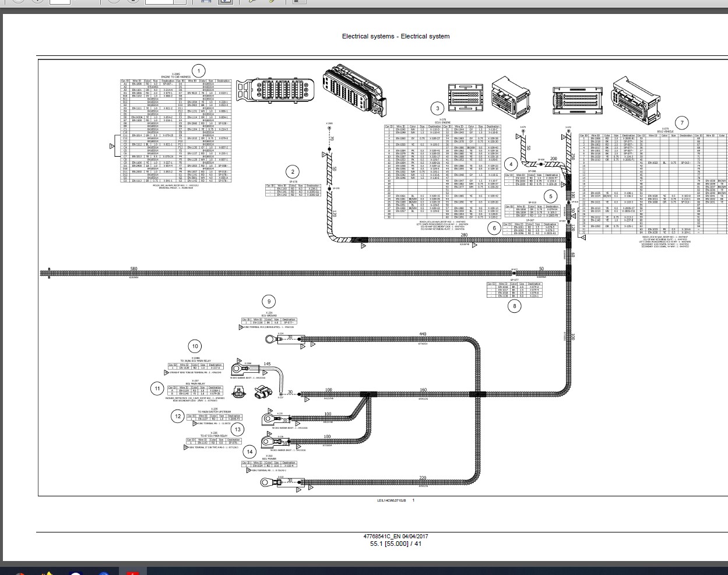Viewport: 728px width, 575px height.
Task: Click the previous page circular arrow button
Action: pos(18,3)
